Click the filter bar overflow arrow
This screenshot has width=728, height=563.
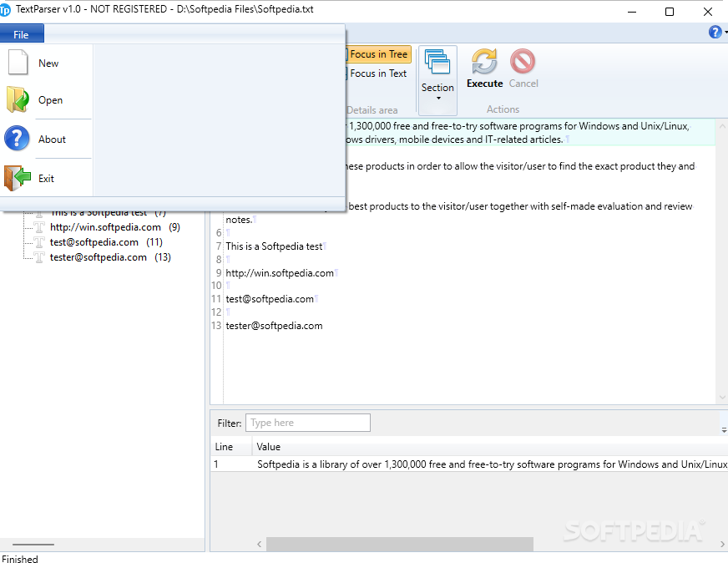click(724, 430)
